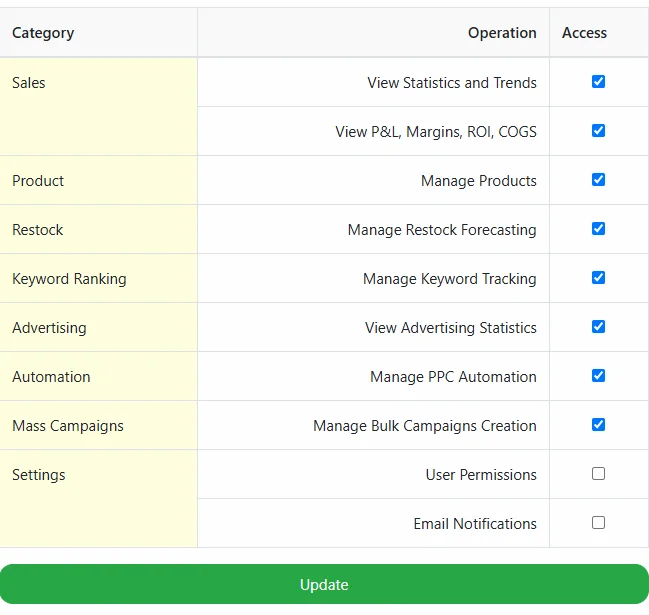Screen dimensions: 649x615
Task: Select the Product category cell
Action: coord(38,181)
